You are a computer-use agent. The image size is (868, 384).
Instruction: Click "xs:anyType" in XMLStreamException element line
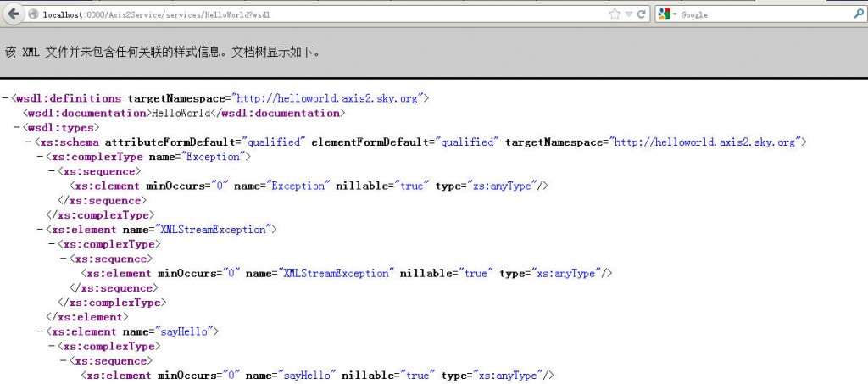tap(566, 273)
